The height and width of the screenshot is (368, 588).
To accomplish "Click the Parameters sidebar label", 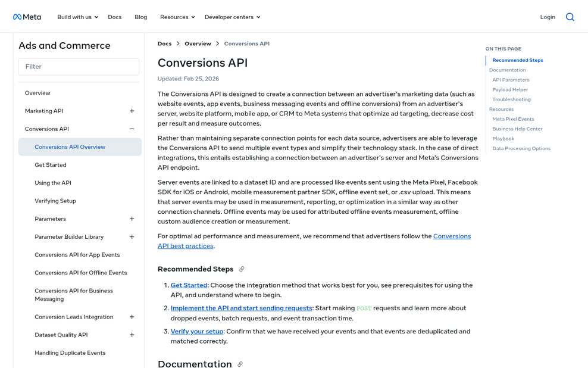I will click(x=50, y=219).
